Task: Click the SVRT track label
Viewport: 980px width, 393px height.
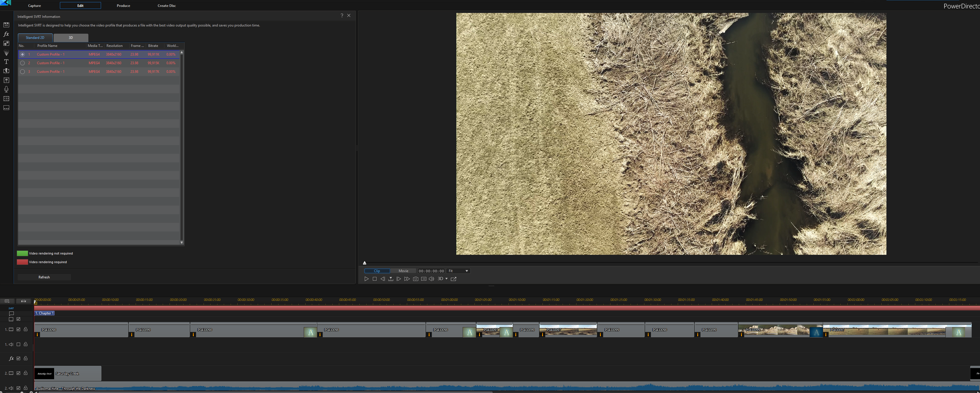Action: tap(11, 308)
